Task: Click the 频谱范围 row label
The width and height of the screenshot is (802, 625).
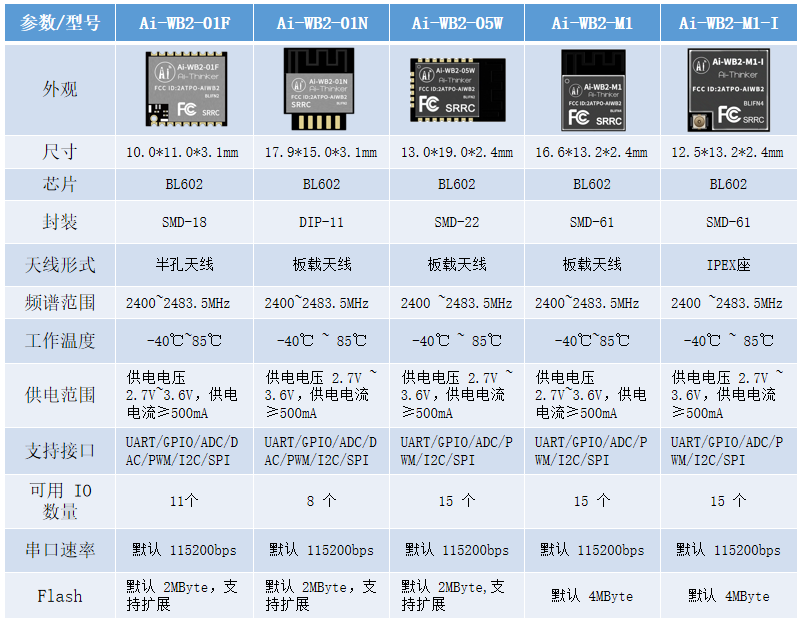Action: point(60,303)
